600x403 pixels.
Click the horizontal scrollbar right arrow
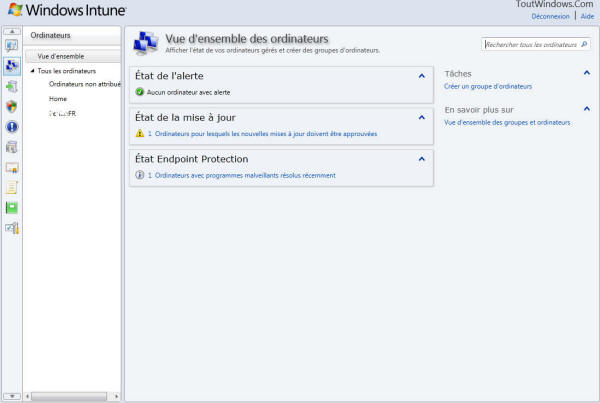pyautogui.click(x=117, y=396)
